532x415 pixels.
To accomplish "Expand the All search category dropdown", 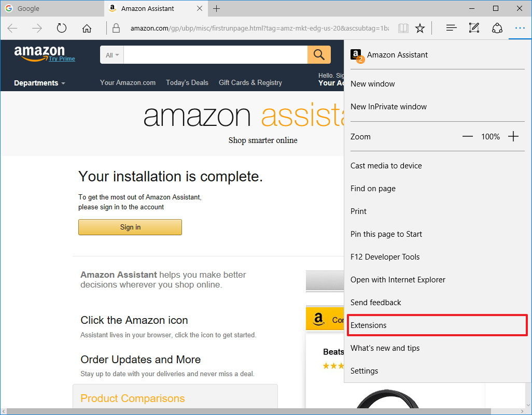I will click(113, 55).
